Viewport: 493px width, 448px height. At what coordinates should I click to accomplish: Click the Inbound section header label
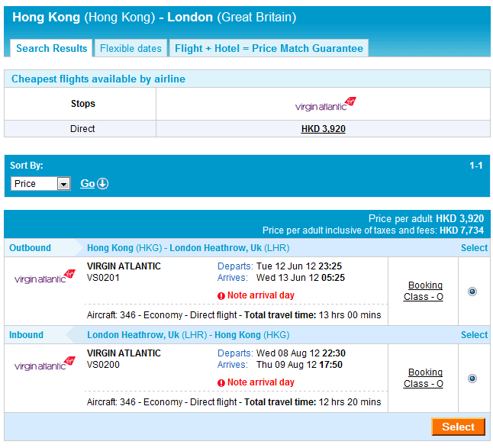coord(26,335)
